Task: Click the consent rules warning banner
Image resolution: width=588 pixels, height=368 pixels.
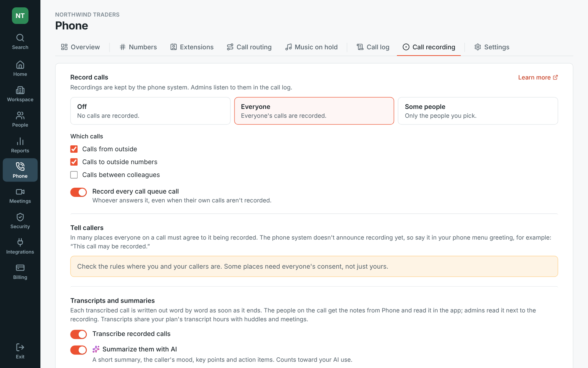Action: [x=314, y=266]
